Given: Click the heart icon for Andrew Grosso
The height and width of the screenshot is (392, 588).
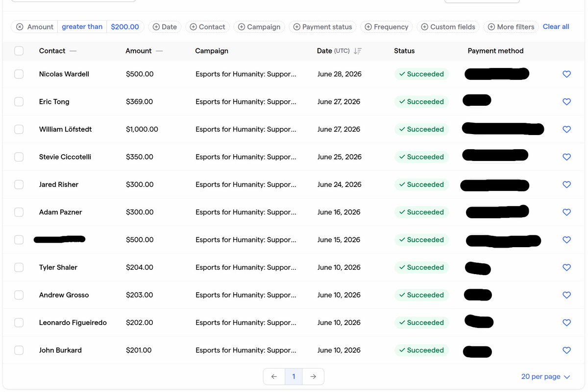Looking at the screenshot, I should tap(566, 295).
